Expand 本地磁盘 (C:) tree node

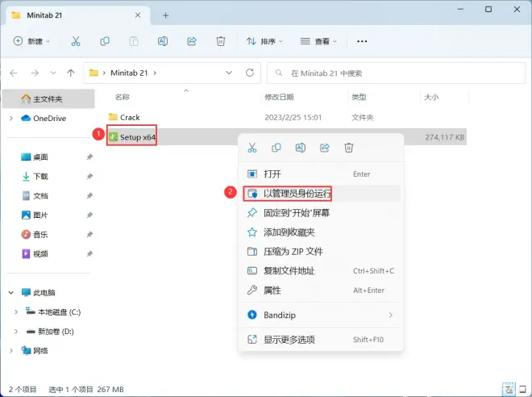16,311
